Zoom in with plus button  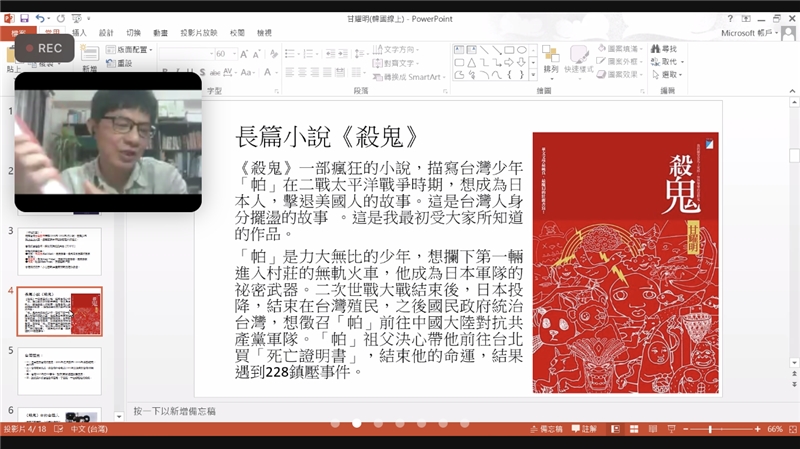(757, 429)
